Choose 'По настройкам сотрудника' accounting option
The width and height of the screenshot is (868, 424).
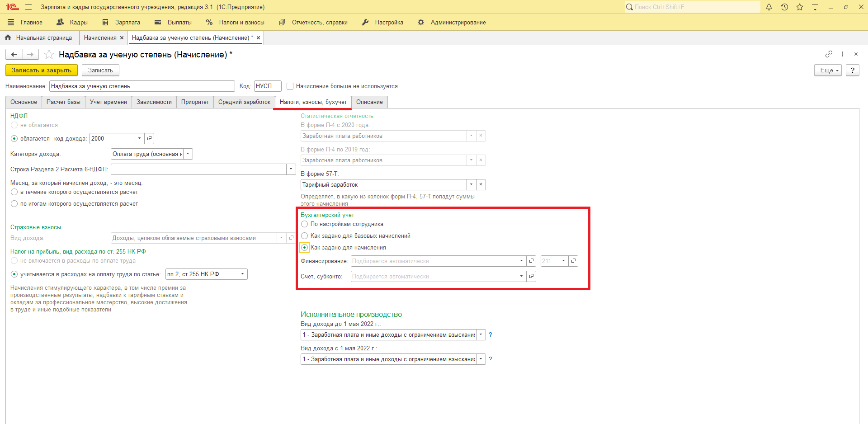[304, 224]
